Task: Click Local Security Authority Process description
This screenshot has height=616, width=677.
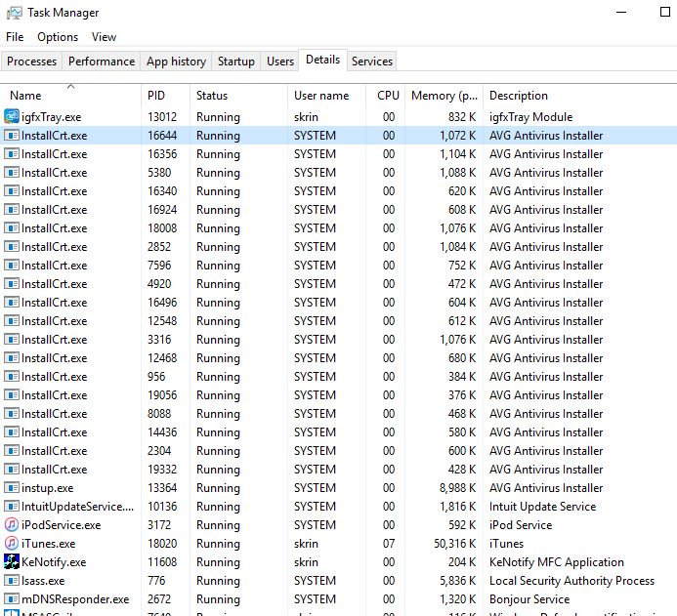Action: click(x=571, y=581)
